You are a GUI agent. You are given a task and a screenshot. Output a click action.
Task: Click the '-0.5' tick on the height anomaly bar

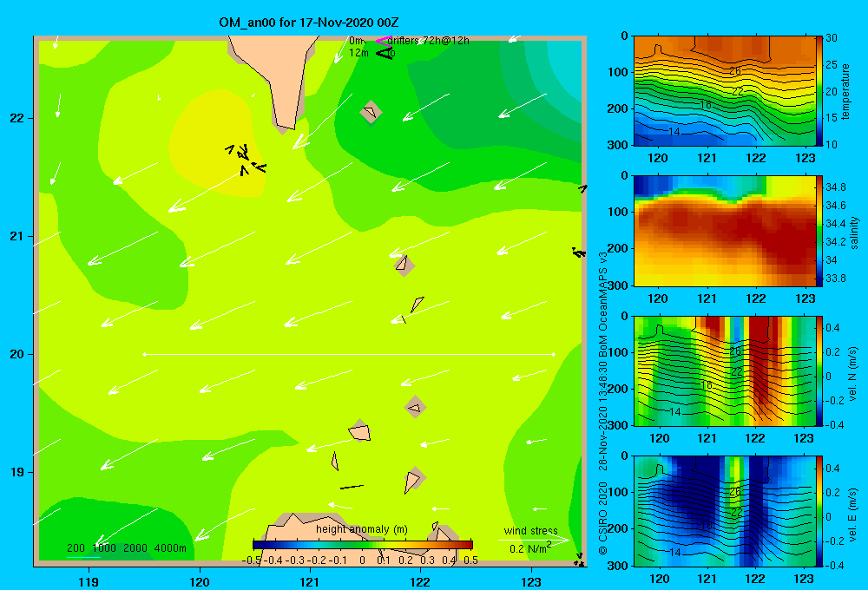pyautogui.click(x=251, y=560)
